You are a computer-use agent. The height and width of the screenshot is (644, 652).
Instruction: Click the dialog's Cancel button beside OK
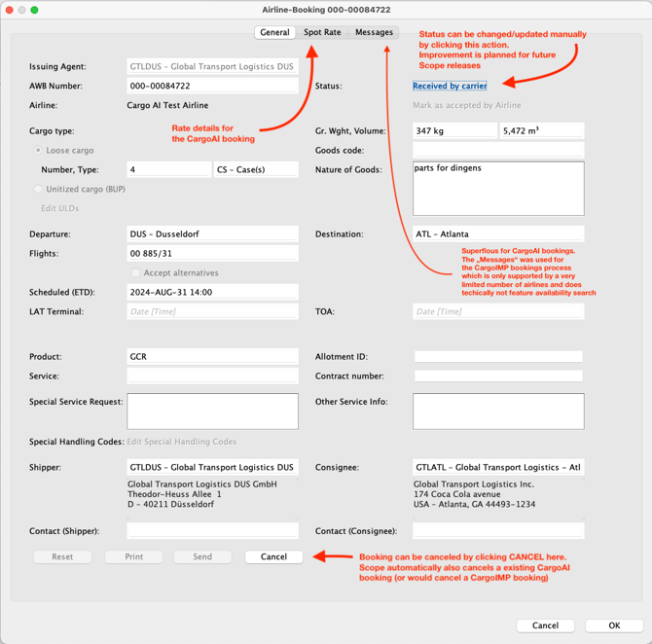click(545, 626)
